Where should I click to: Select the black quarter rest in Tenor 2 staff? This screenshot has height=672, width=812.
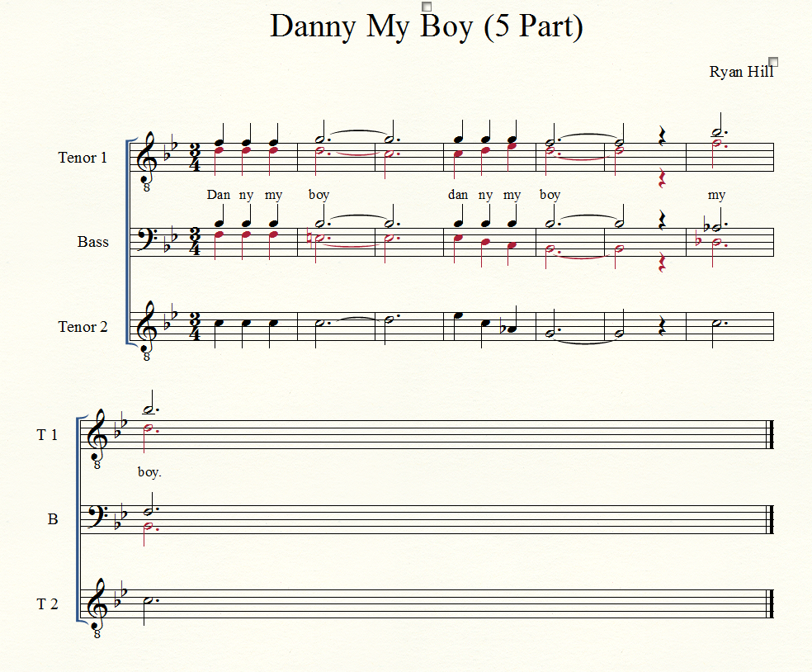click(x=661, y=326)
